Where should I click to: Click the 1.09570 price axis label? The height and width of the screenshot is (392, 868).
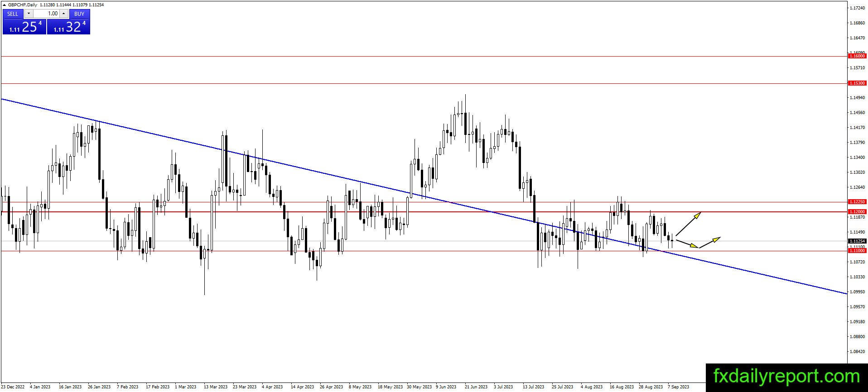click(857, 307)
